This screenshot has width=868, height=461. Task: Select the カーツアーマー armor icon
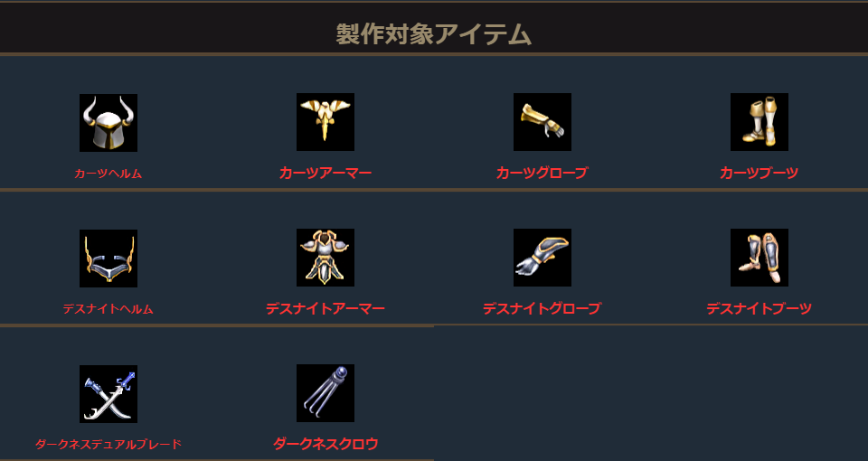[x=325, y=122]
